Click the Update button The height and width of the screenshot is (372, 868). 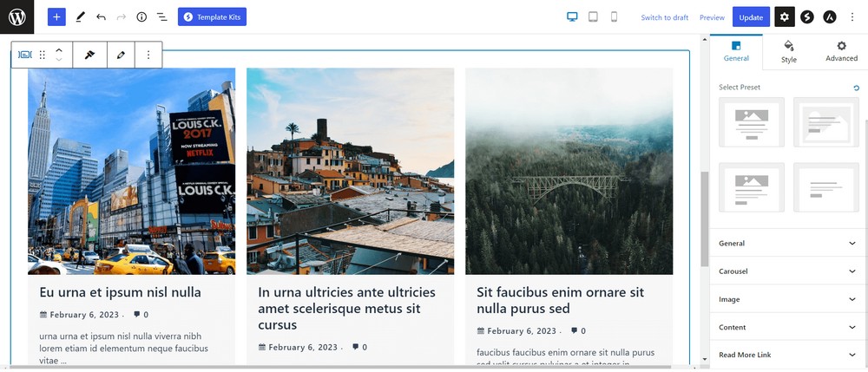[751, 17]
